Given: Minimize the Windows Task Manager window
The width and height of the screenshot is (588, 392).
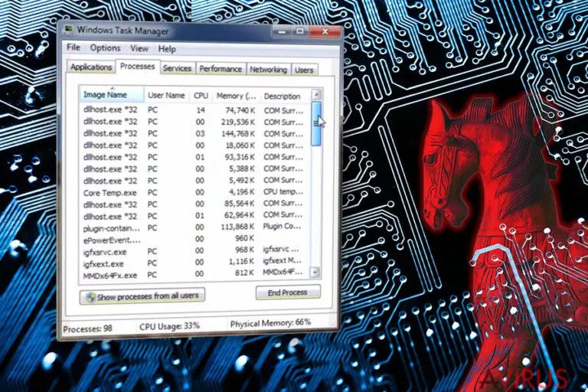Looking at the screenshot, I should pos(282,32).
